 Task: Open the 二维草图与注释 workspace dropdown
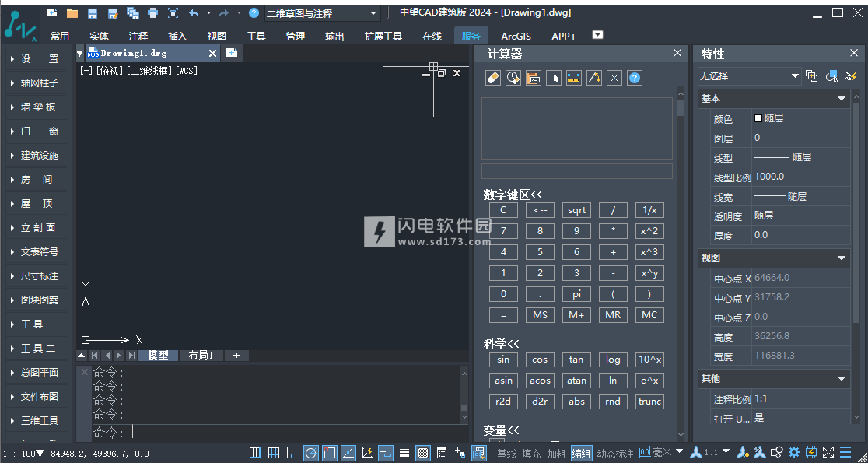(x=322, y=13)
